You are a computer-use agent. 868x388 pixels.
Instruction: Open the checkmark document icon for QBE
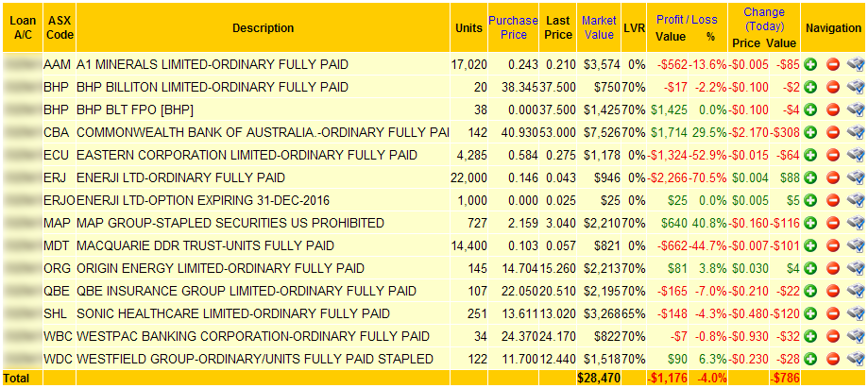tap(856, 291)
